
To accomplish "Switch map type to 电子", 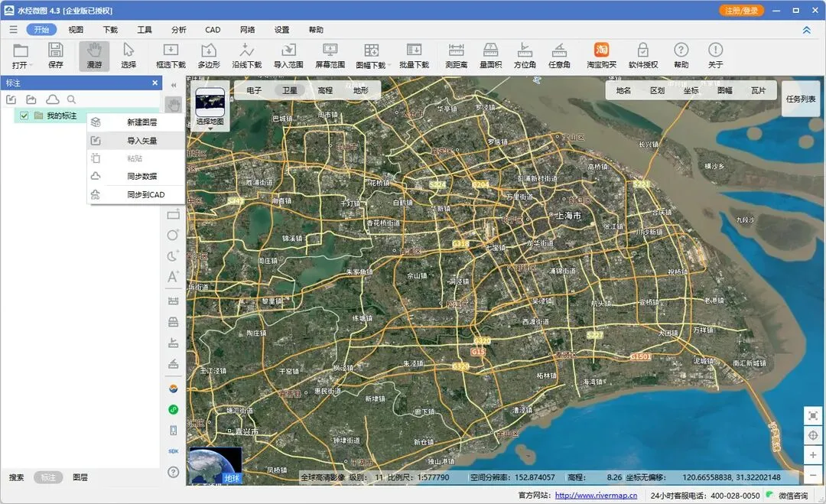I will pyautogui.click(x=254, y=90).
